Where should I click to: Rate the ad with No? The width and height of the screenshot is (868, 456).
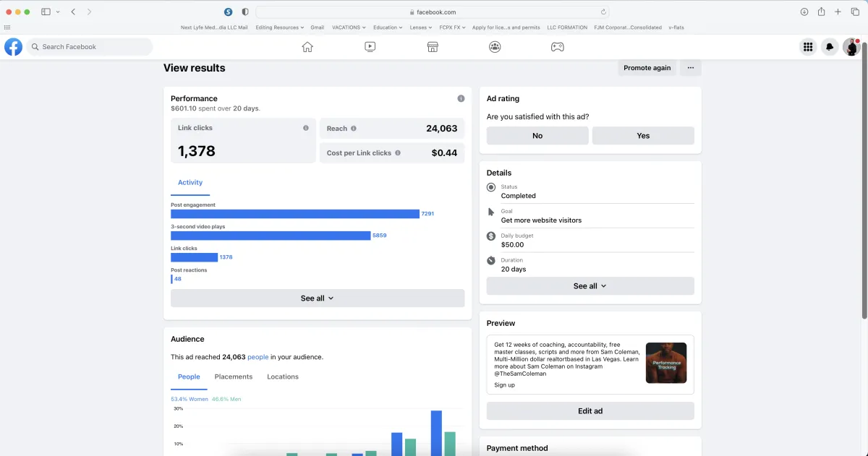point(537,136)
